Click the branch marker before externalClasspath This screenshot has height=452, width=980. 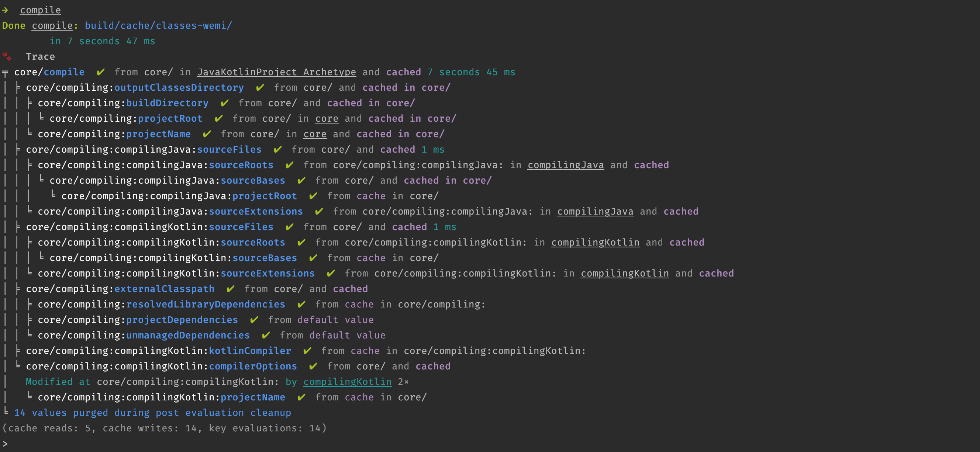[x=17, y=289]
